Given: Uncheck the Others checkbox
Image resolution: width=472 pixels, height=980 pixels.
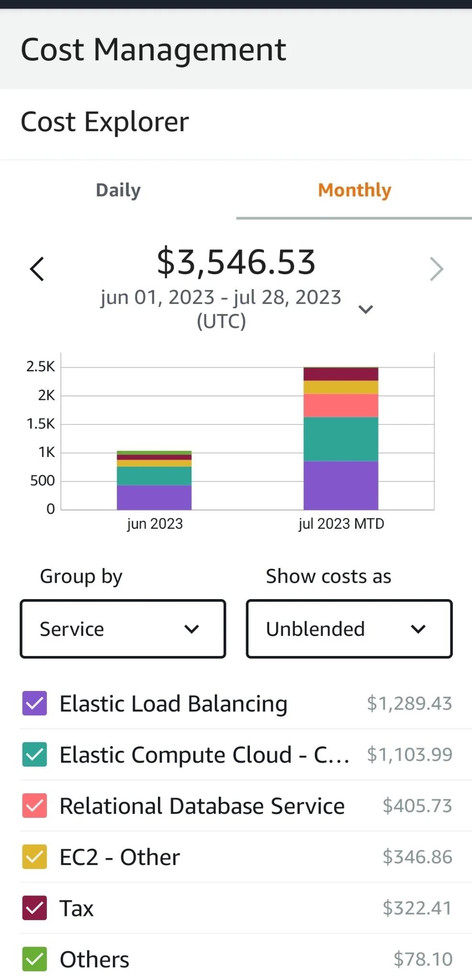Looking at the screenshot, I should coord(34,959).
